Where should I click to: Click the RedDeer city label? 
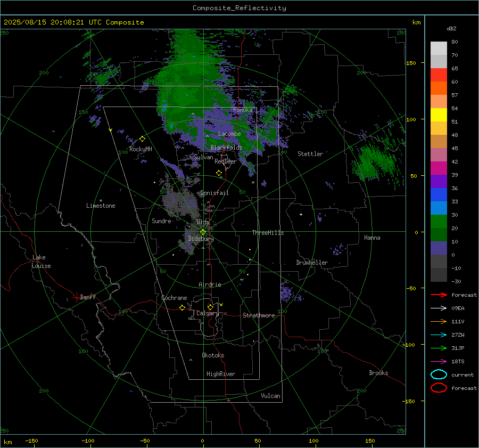point(226,161)
